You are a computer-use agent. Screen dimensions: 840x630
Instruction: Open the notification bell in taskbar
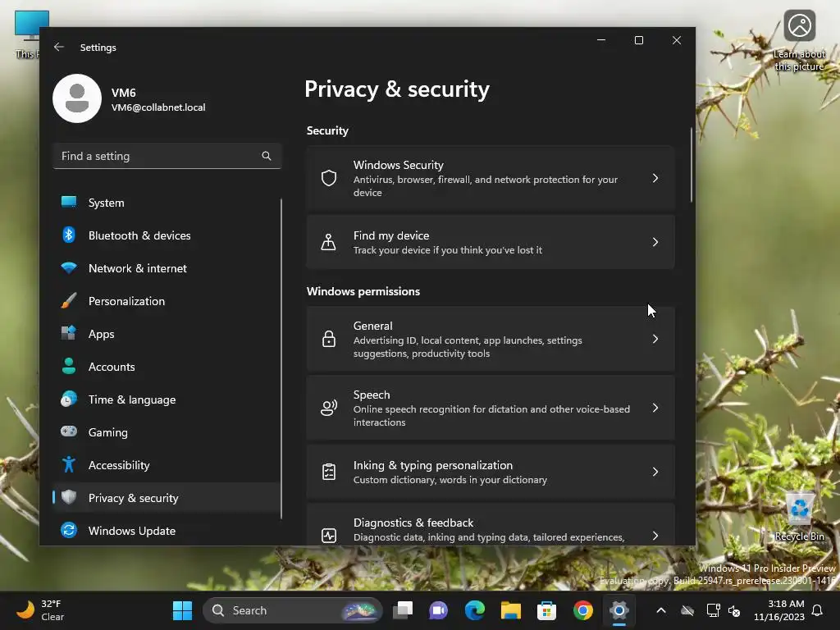817,610
